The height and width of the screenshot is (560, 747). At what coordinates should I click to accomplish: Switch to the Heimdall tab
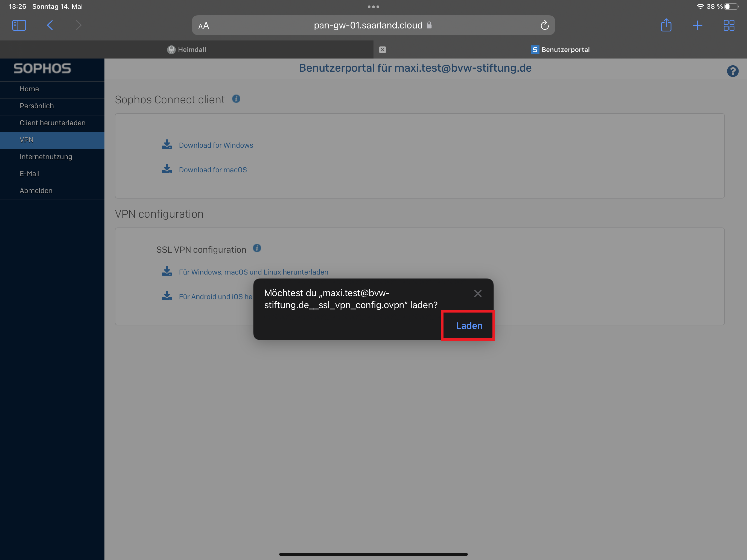(187, 50)
